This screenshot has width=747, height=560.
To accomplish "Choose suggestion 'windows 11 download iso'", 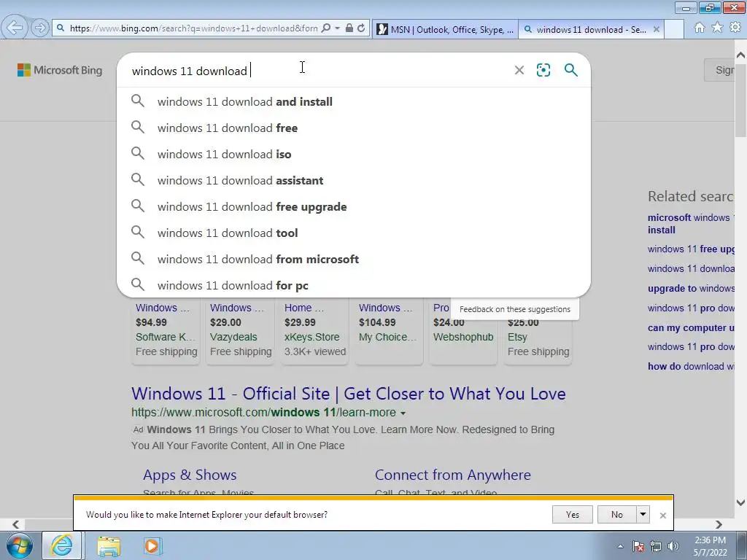I will (x=354, y=154).
